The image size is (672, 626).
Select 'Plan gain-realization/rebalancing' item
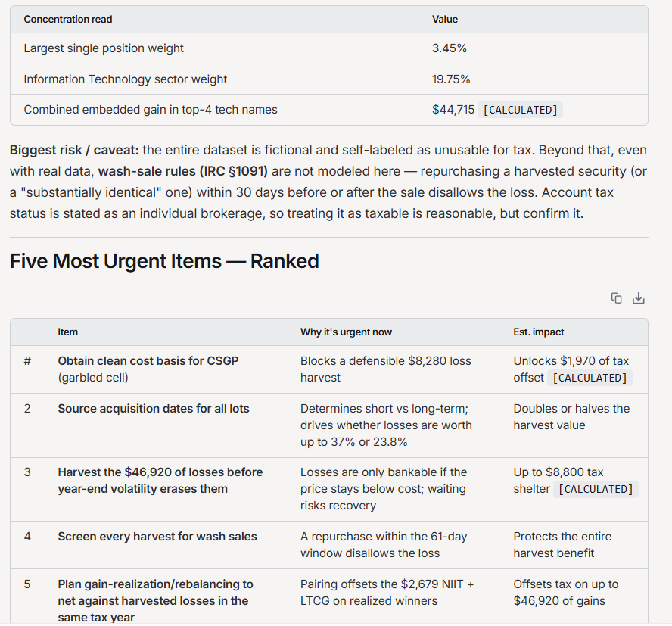pos(156,601)
